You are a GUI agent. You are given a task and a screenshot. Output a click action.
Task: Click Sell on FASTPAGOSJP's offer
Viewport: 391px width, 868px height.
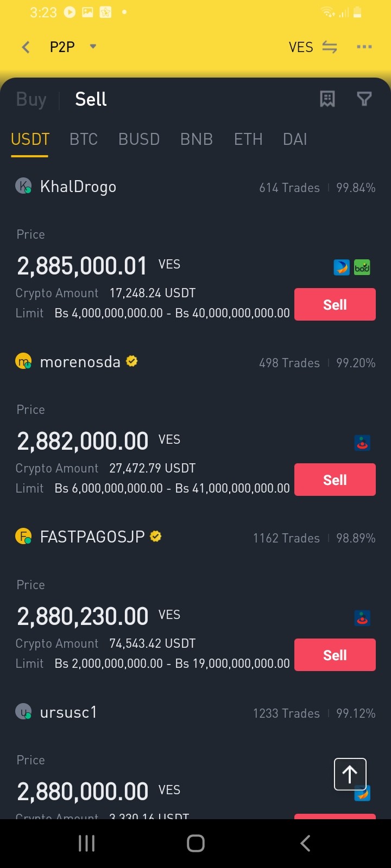(335, 655)
